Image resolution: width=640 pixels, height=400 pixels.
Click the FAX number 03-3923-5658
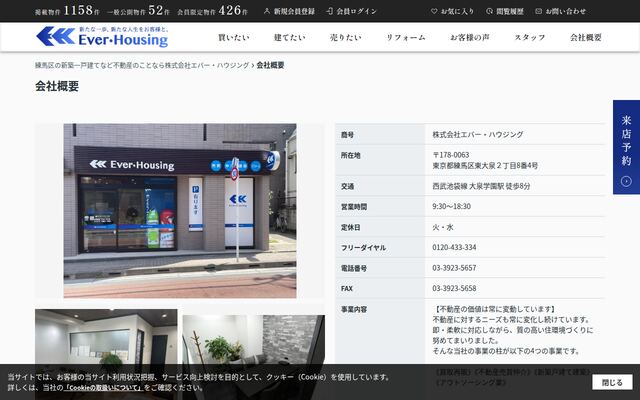[x=454, y=289]
